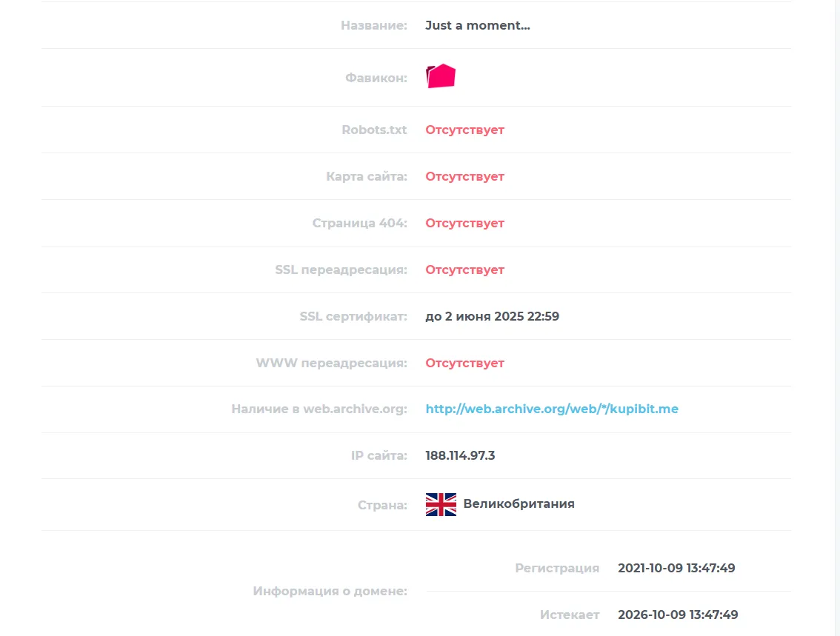The image size is (840, 636).
Task: Click the 'WWW переадресация' missing status
Action: coord(464,363)
